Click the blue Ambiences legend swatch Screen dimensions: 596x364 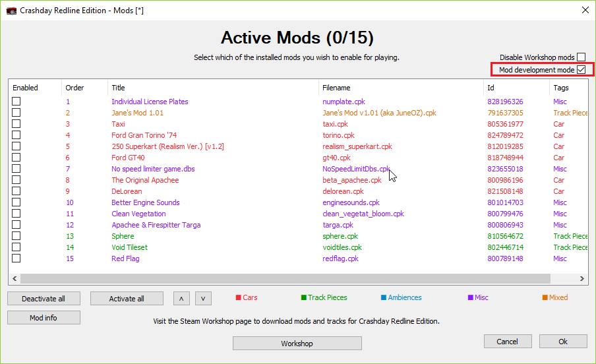coord(384,297)
